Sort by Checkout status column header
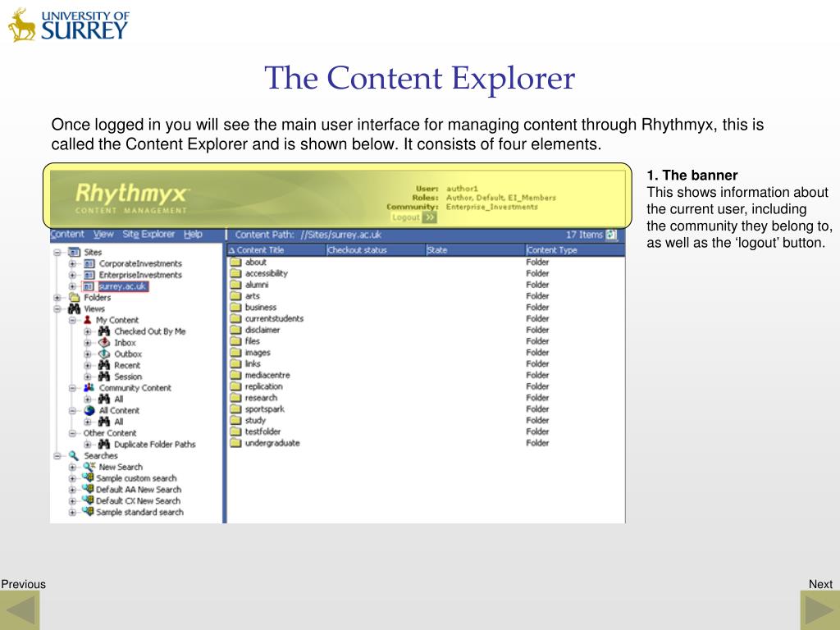This screenshot has width=840, height=630. point(376,250)
